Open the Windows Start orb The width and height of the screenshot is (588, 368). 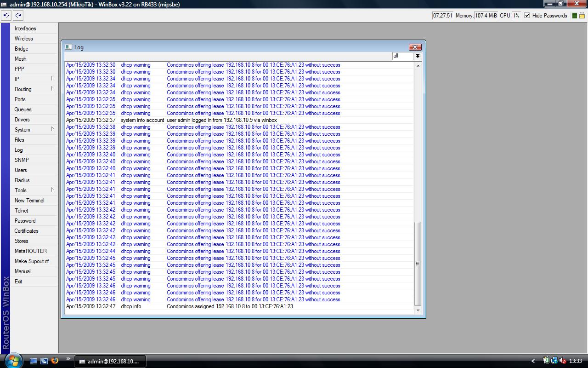coord(13,360)
